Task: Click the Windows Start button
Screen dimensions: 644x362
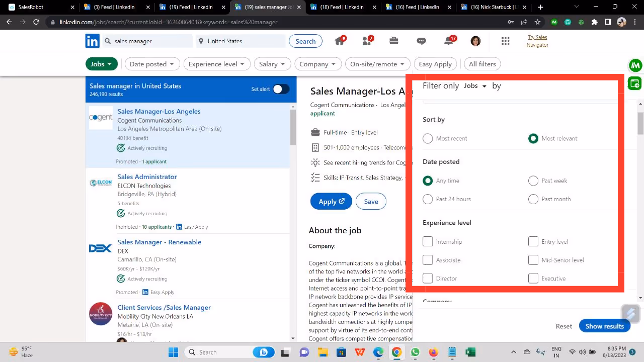Action: [x=173, y=352]
